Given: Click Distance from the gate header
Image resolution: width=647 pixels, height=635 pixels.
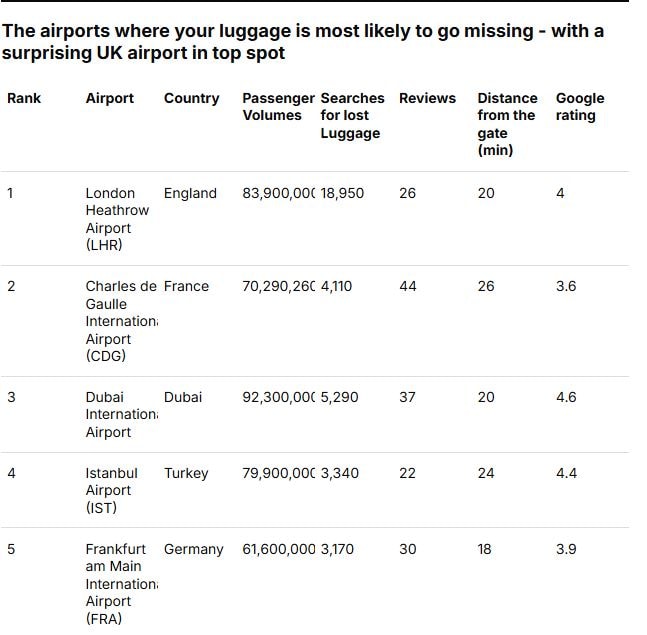Looking at the screenshot, I should [507, 124].
